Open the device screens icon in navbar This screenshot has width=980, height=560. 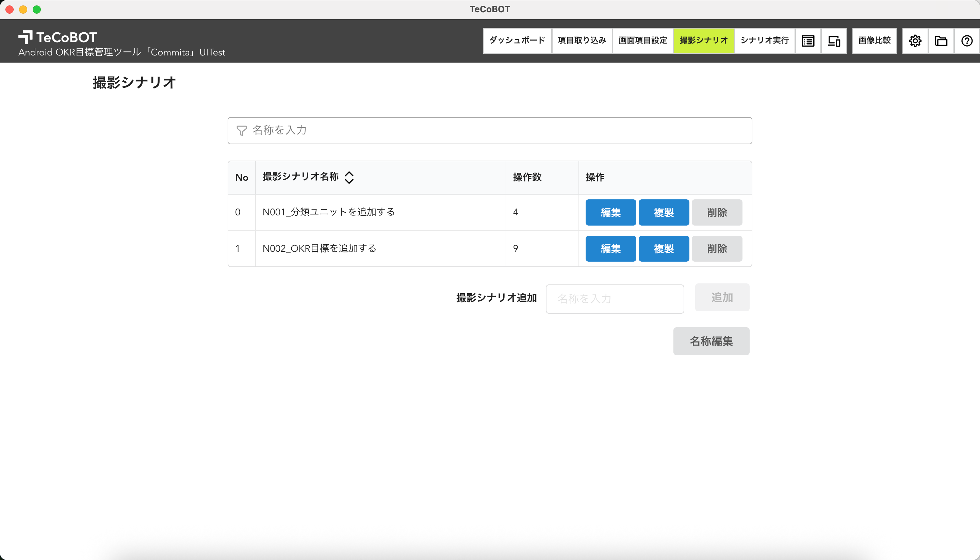coord(834,41)
